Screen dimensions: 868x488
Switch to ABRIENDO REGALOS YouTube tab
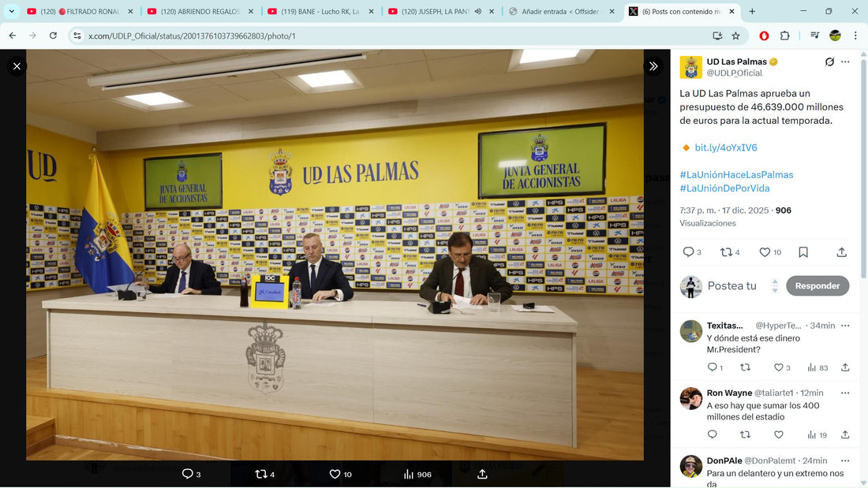click(x=198, y=12)
